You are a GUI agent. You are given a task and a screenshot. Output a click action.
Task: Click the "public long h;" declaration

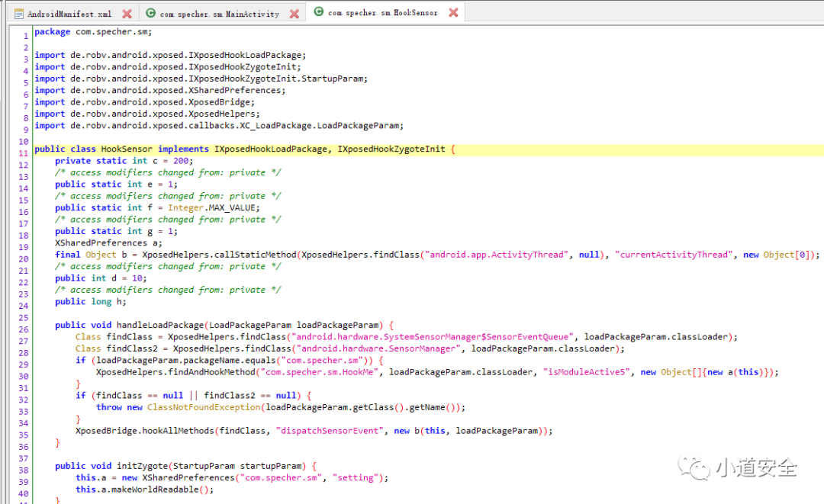coord(91,302)
